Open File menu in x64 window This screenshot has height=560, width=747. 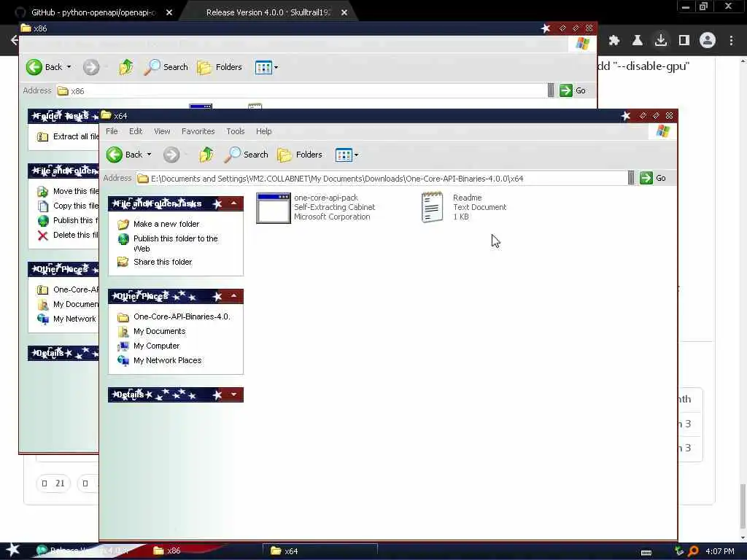pos(112,131)
